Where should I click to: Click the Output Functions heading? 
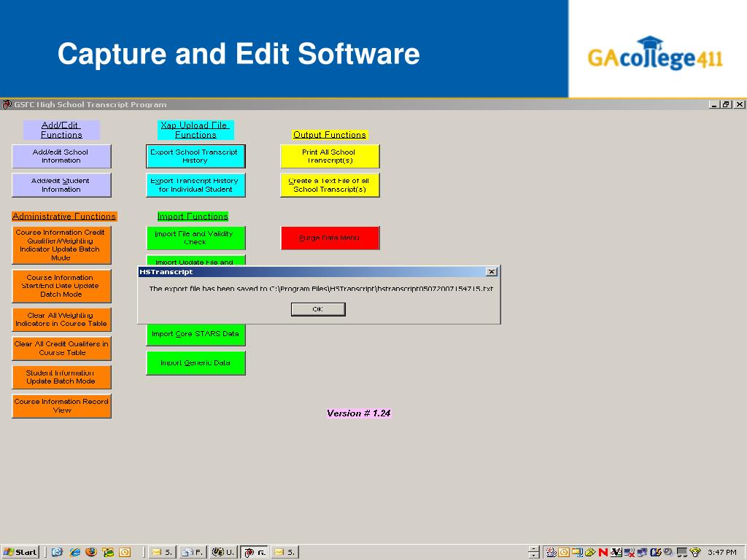[x=330, y=135]
